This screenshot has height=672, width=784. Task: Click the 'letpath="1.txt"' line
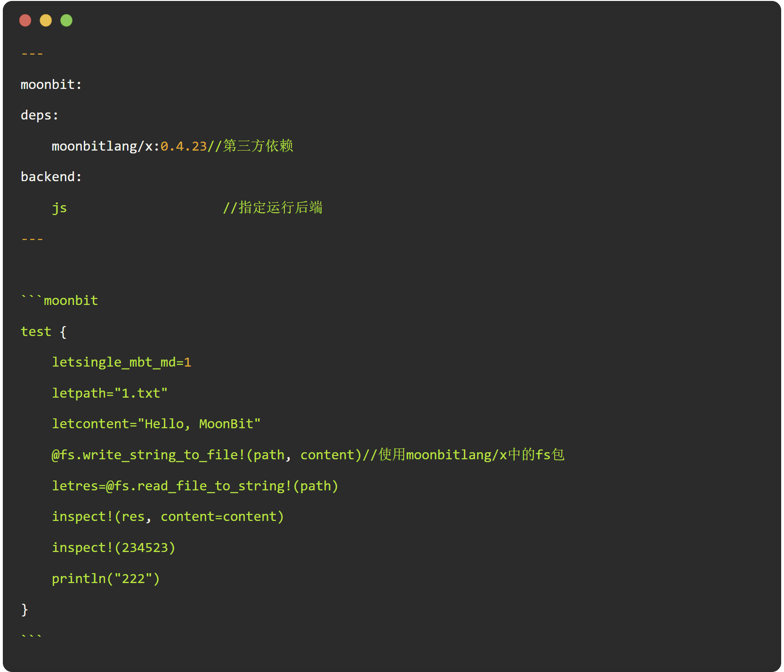point(110,393)
